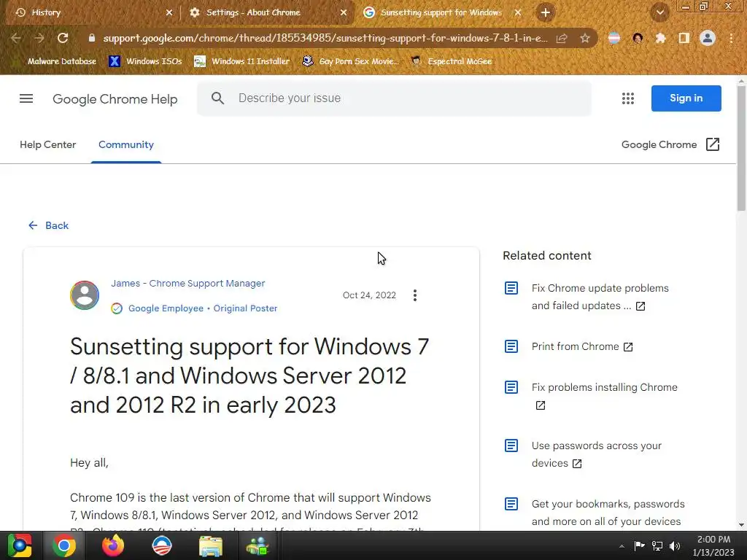
Task: Open the hamburger main menu
Action: [x=26, y=98]
